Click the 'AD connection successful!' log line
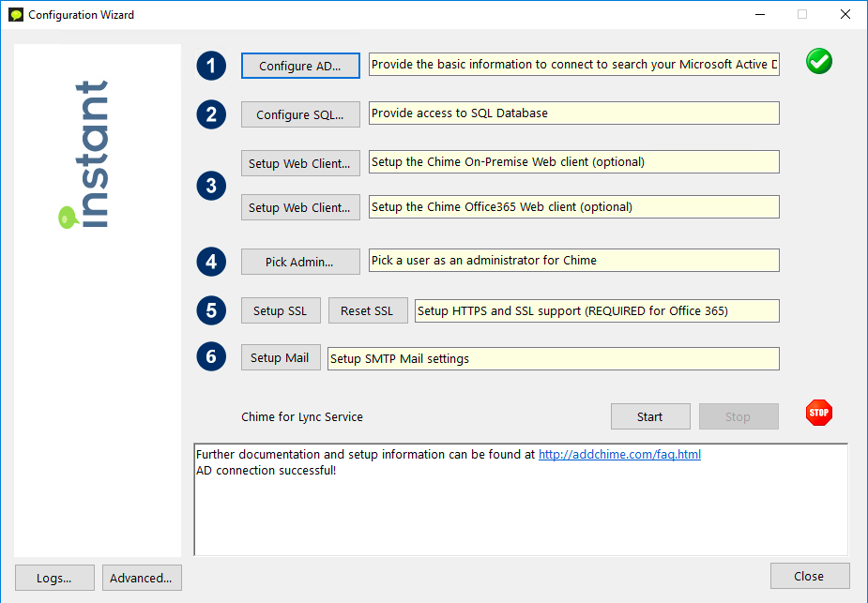 point(266,470)
